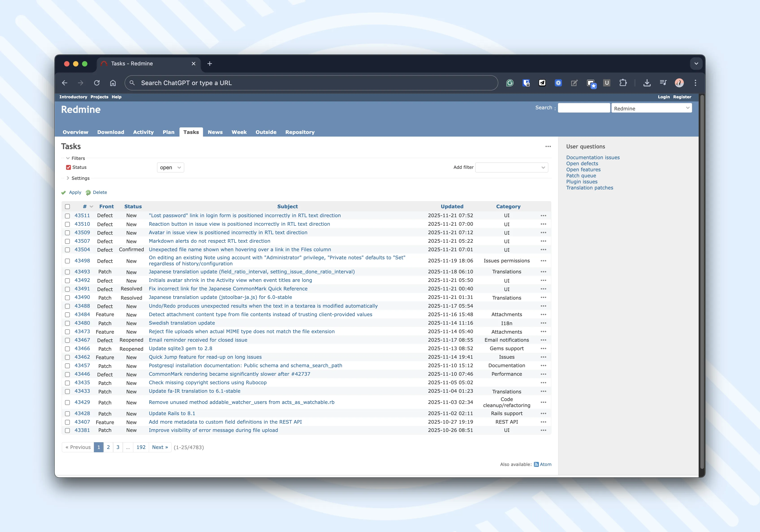760x532 pixels.
Task: Open the Status 'open' dropdown
Action: click(x=170, y=167)
